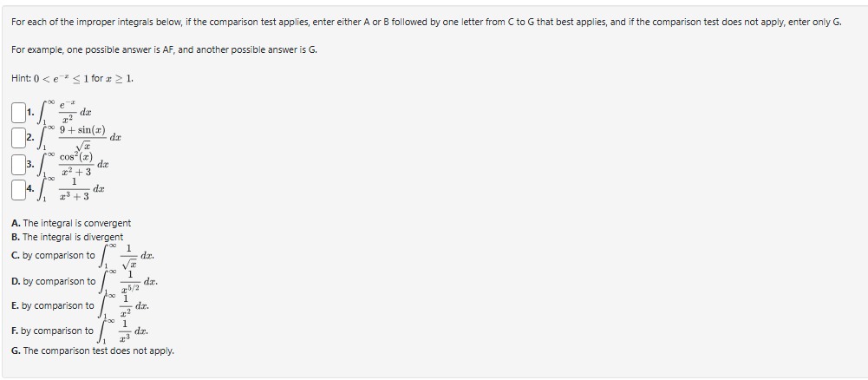The width and height of the screenshot is (868, 380).
Task: Click the opening instruction paragraph text
Action: click(427, 23)
